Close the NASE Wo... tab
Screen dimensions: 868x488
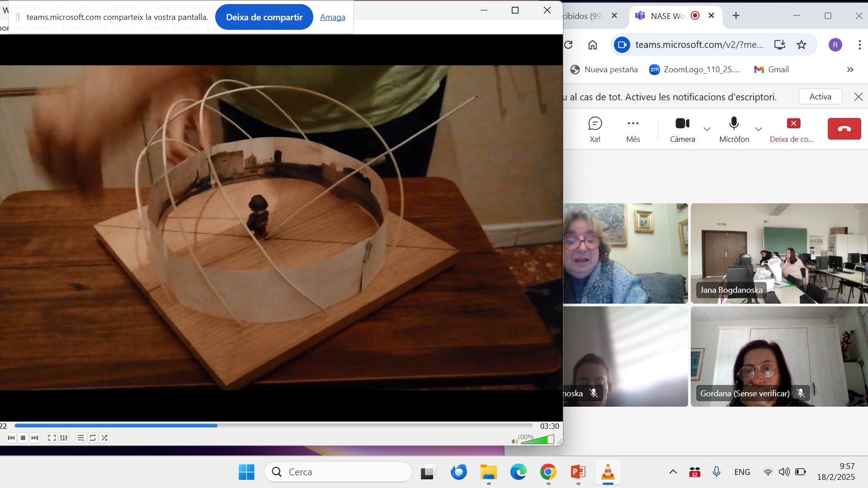711,16
